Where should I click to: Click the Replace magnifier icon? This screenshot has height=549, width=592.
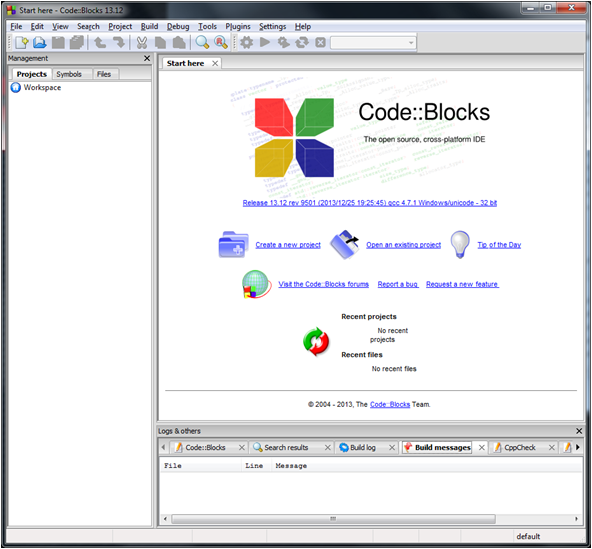(x=221, y=42)
